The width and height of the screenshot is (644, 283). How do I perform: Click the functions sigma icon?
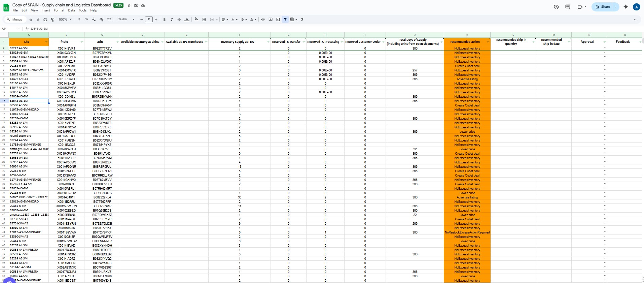(302, 20)
